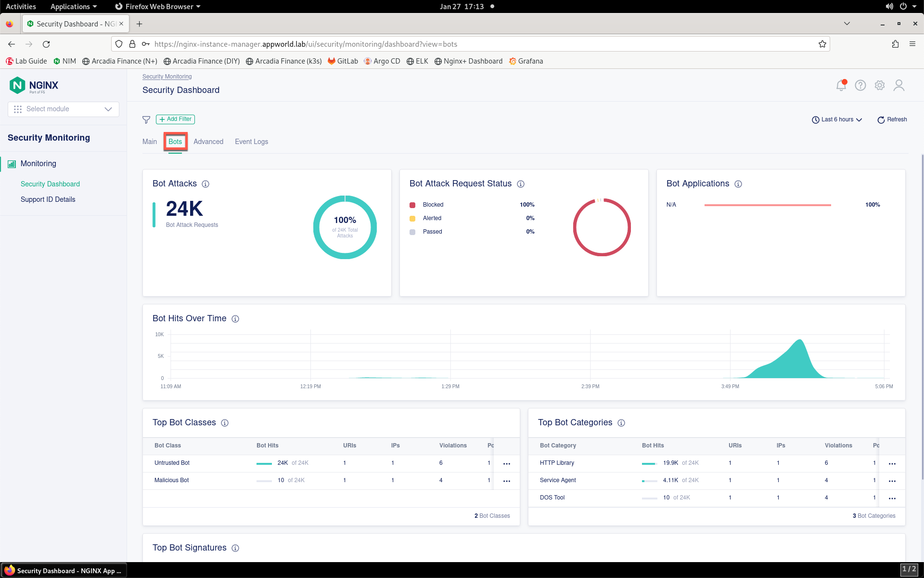Open the Argo CD bookmark
This screenshot has height=578, width=924.
click(x=382, y=61)
